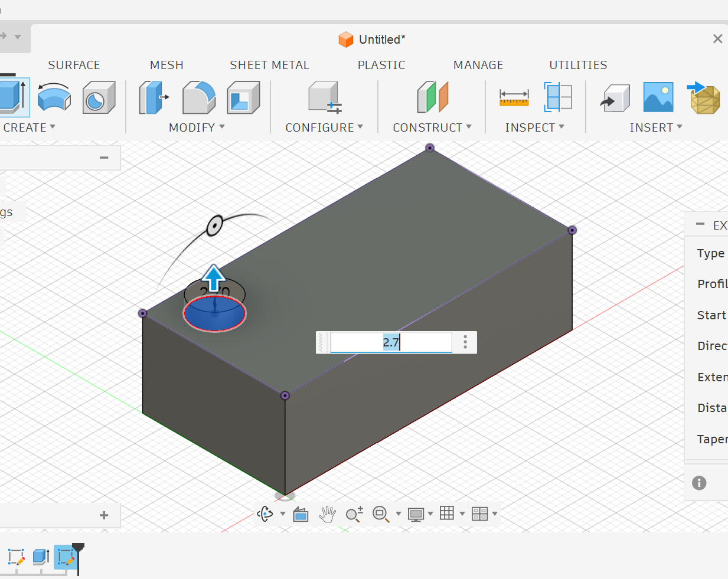Screen dimensions: 728x579
Task: Open the Orbit navigation tool
Action: click(265, 514)
